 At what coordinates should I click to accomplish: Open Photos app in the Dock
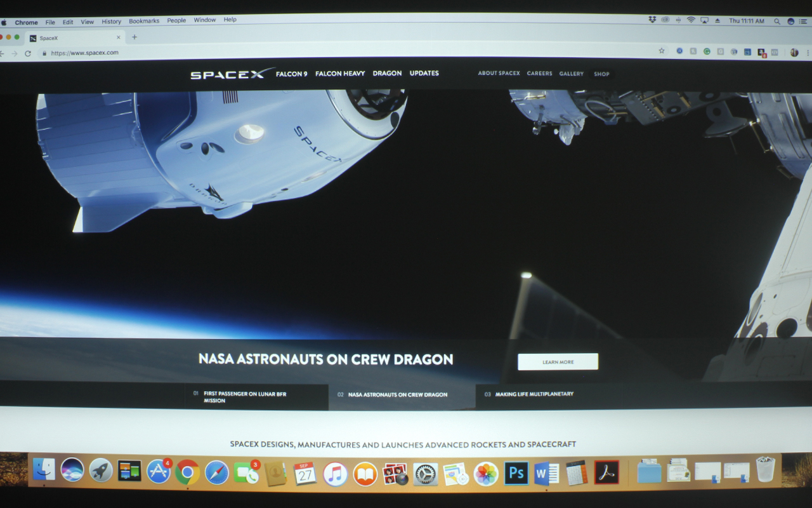coord(486,474)
